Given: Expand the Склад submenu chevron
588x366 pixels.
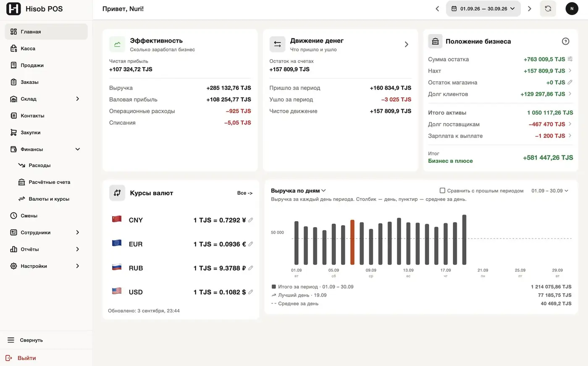Looking at the screenshot, I should pyautogui.click(x=78, y=99).
